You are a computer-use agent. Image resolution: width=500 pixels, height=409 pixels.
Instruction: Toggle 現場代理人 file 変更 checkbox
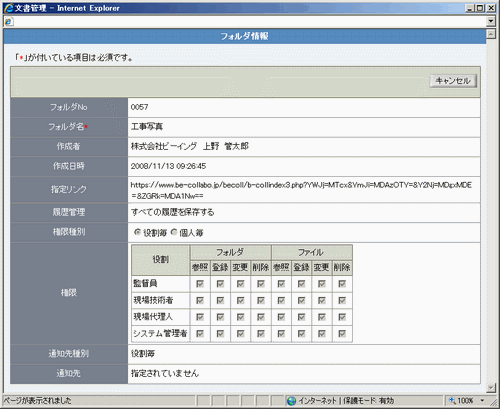(x=322, y=317)
